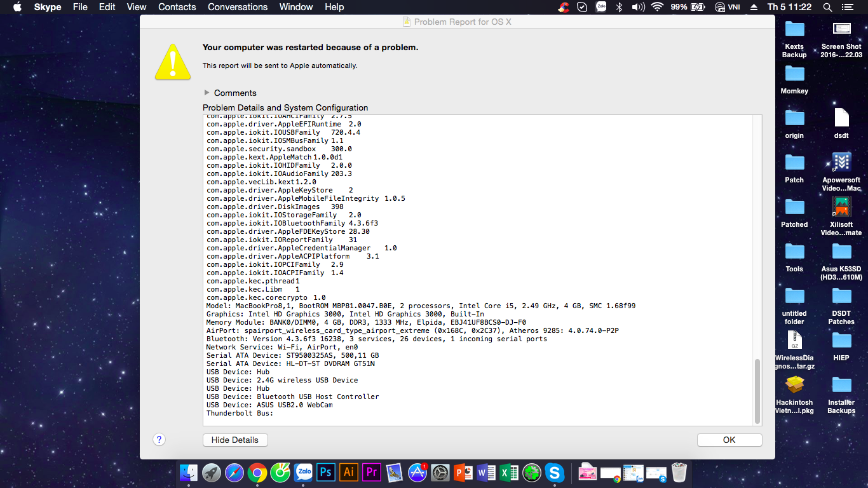Open the volume control in the menu bar
Screen dimensions: 868x488
click(638, 7)
